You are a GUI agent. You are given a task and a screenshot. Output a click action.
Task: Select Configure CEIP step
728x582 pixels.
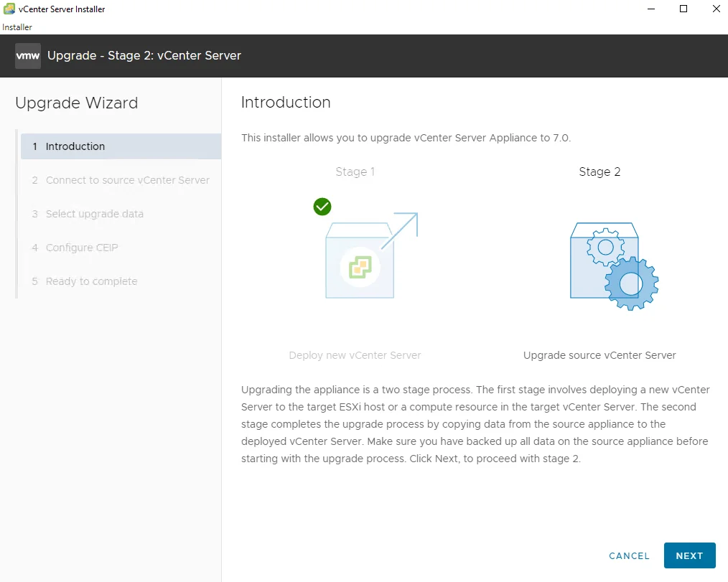pos(121,248)
